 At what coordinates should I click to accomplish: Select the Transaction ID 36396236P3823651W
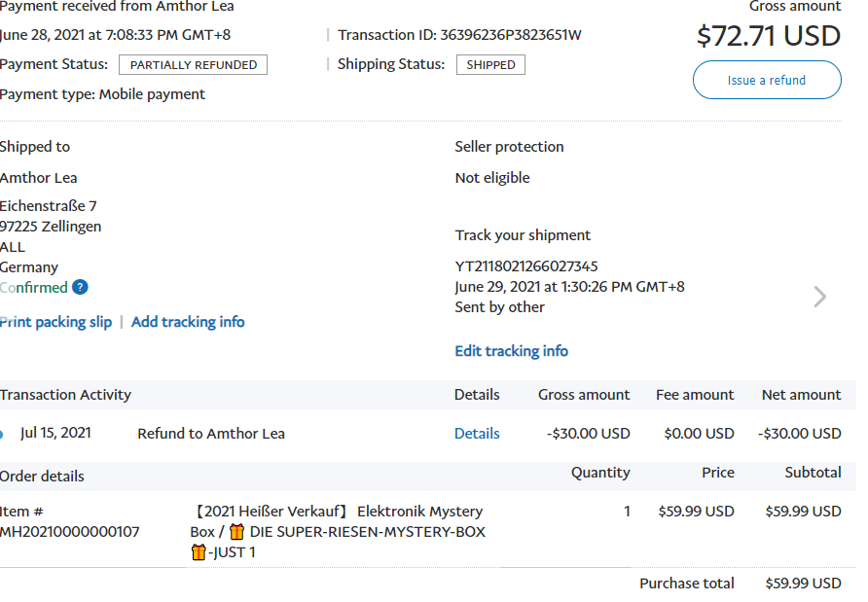(511, 35)
